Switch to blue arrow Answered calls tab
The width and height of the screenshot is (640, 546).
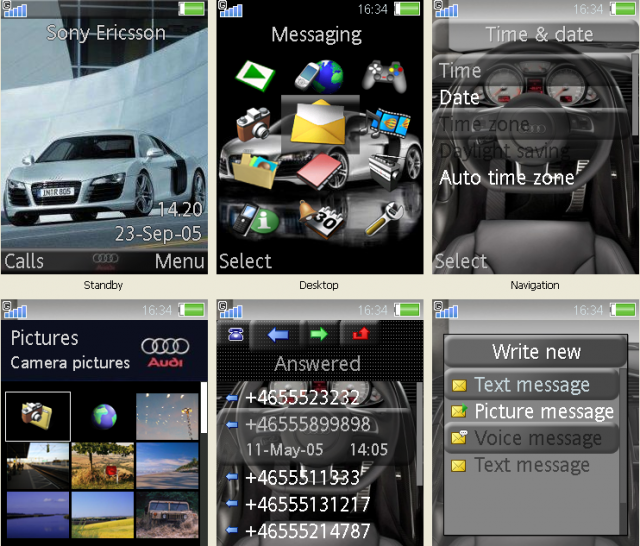coord(278,335)
